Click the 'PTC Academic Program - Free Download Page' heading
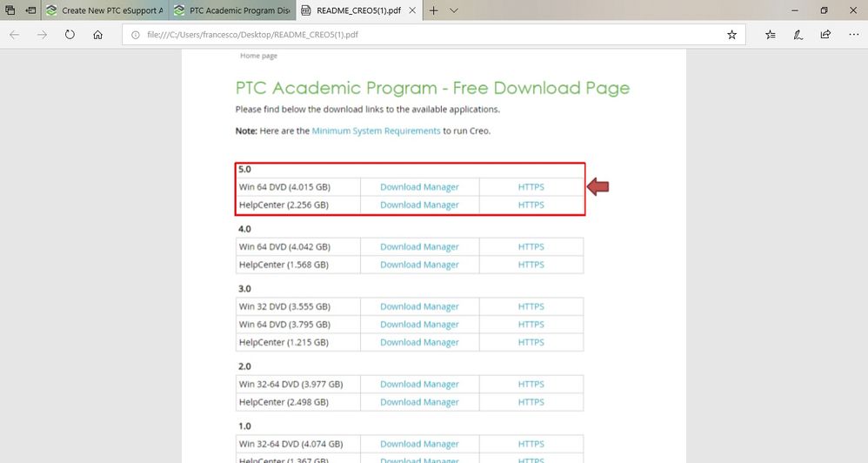This screenshot has width=868, height=463. 432,89
